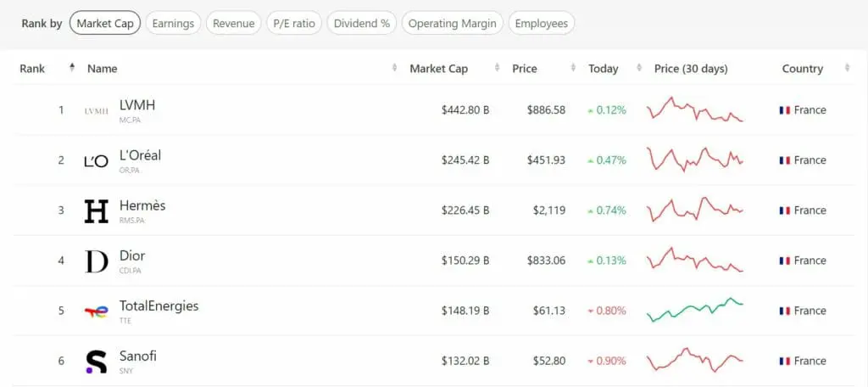Click the Dior D logo
This screenshot has height=387, width=868.
[x=97, y=261]
